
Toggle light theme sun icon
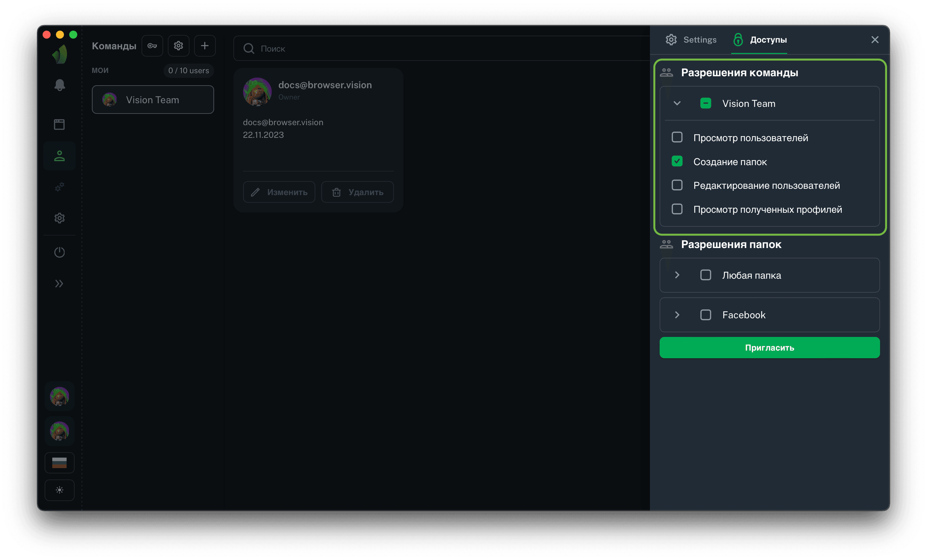tap(60, 490)
